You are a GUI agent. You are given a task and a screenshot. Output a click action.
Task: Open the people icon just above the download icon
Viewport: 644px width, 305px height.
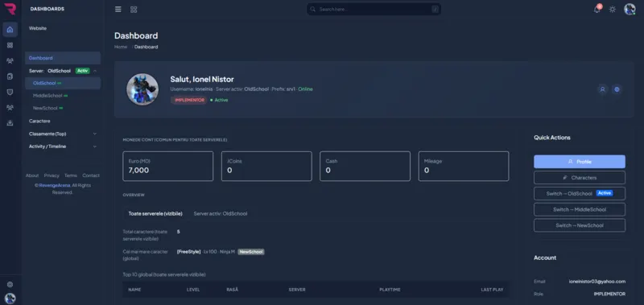click(x=10, y=108)
